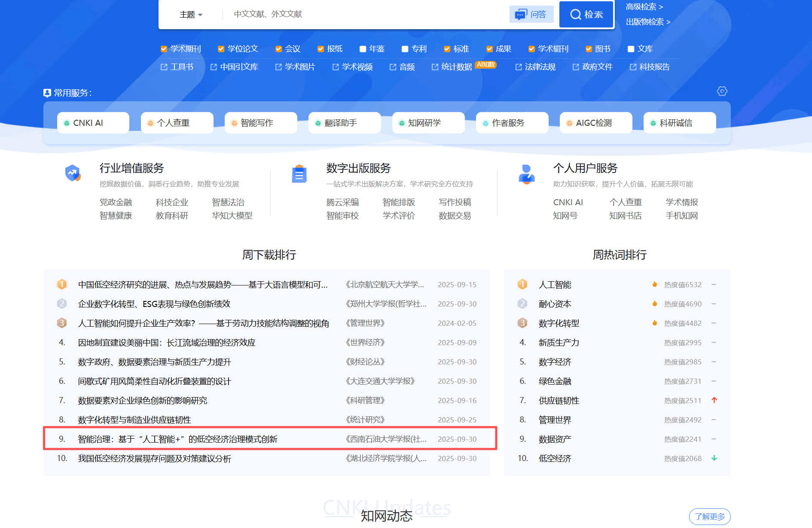This screenshot has width=812, height=528.
Task: Click the magnifier search button
Action: click(x=586, y=15)
